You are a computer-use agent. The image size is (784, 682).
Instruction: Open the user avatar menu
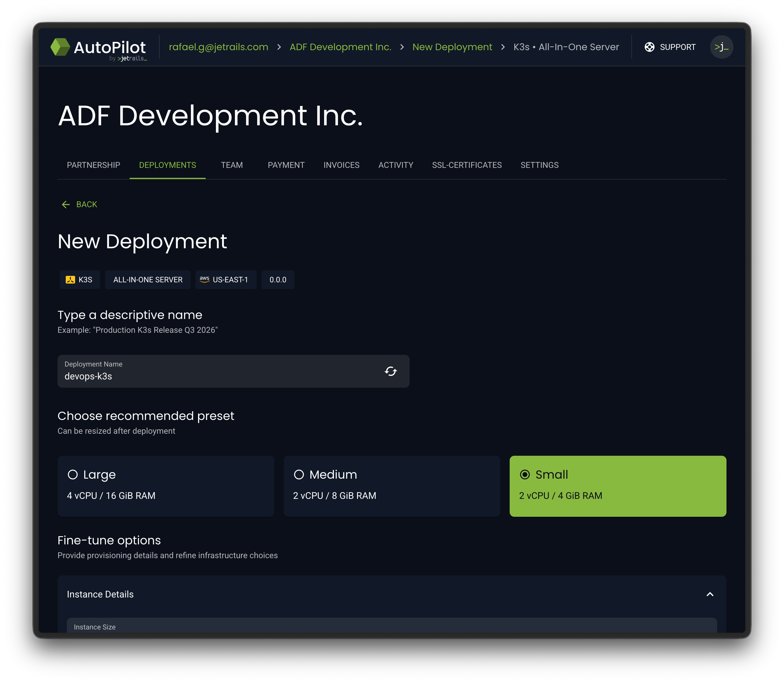(x=721, y=47)
